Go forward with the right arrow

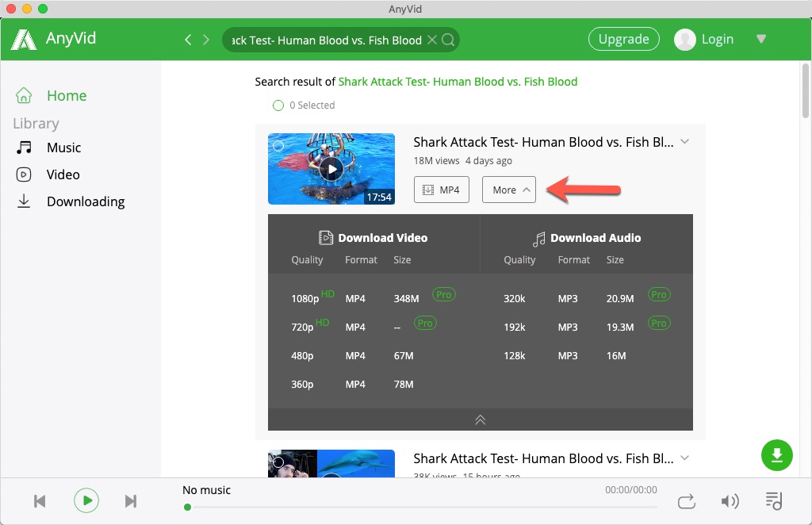pyautogui.click(x=206, y=40)
